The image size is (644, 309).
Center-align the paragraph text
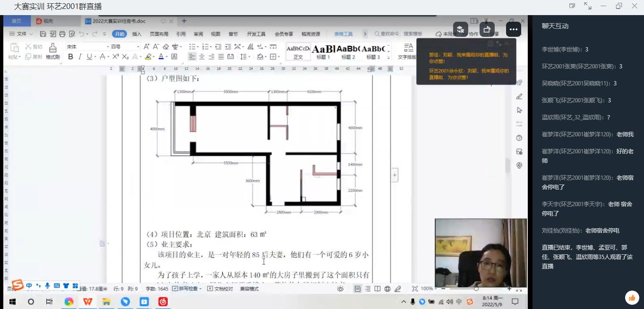click(202, 57)
